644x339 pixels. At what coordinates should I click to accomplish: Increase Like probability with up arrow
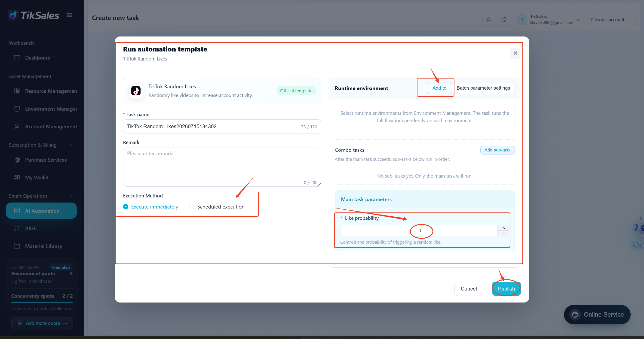coord(503,228)
